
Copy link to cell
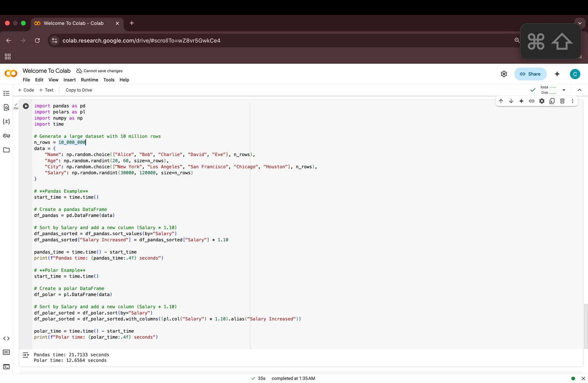click(x=532, y=101)
